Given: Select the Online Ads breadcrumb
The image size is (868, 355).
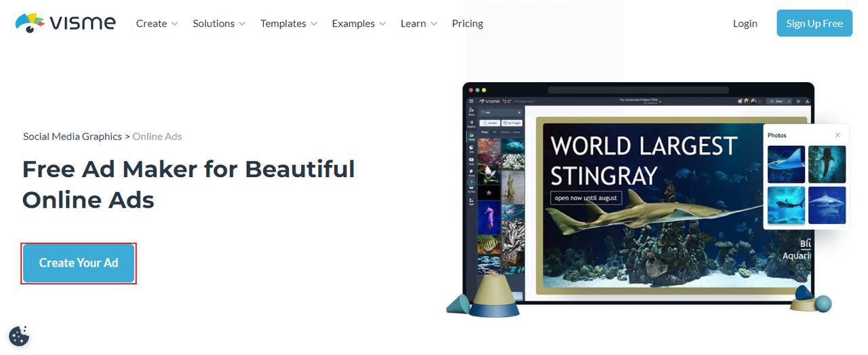Looking at the screenshot, I should [157, 136].
